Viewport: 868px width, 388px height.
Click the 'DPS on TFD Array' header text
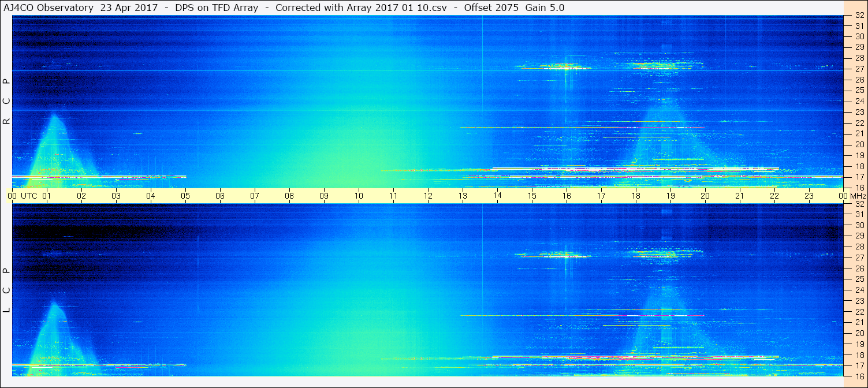tap(216, 8)
